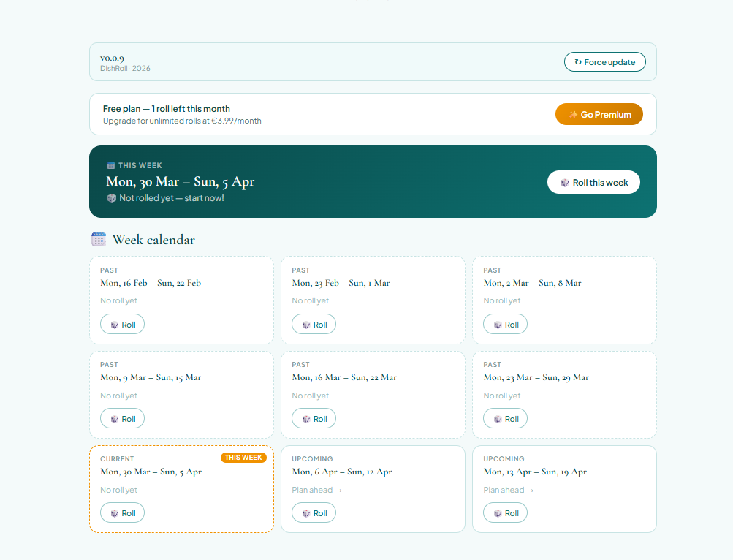Image resolution: width=733 pixels, height=560 pixels.
Task: Click card date Mon, 2 Mar – Sun, 8 Mar
Action: 533,283
